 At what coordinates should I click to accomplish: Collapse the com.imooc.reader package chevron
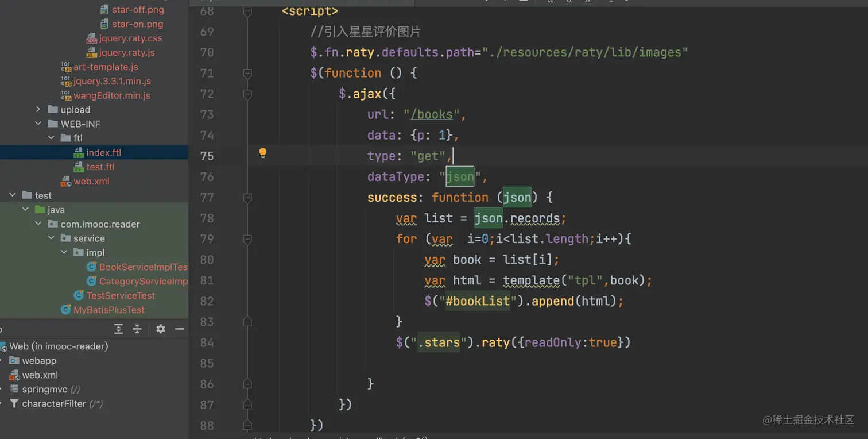38,224
